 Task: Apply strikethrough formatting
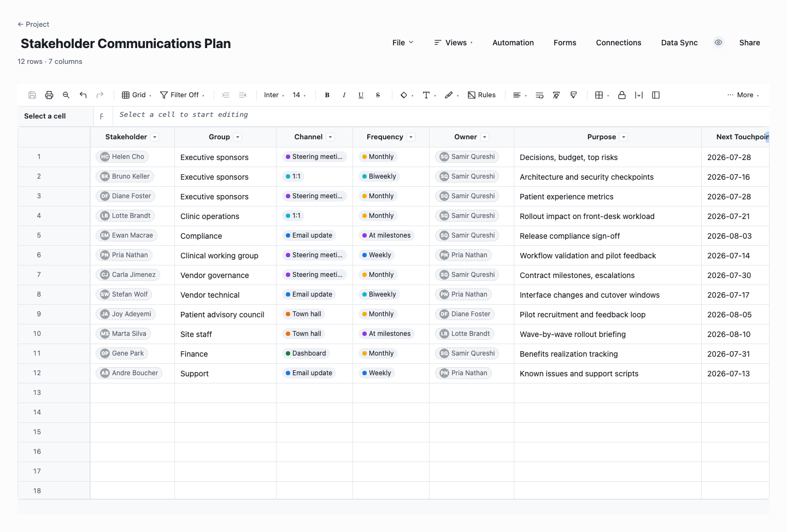(378, 95)
